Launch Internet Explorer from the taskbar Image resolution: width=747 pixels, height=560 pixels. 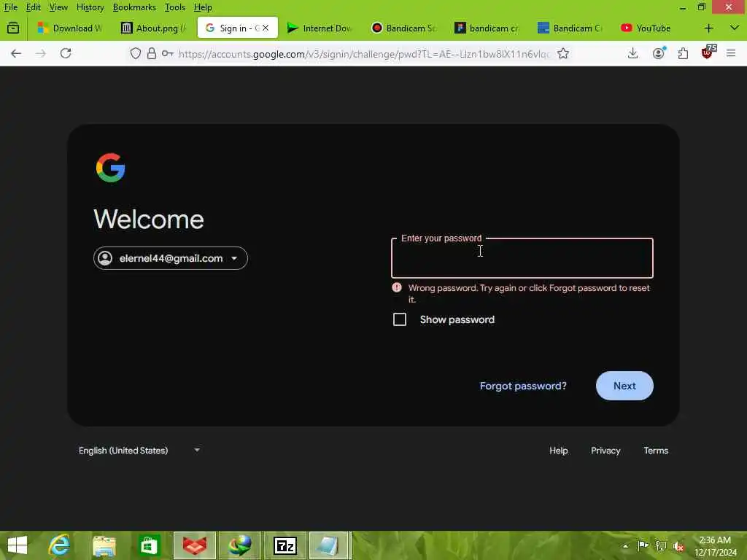59,545
